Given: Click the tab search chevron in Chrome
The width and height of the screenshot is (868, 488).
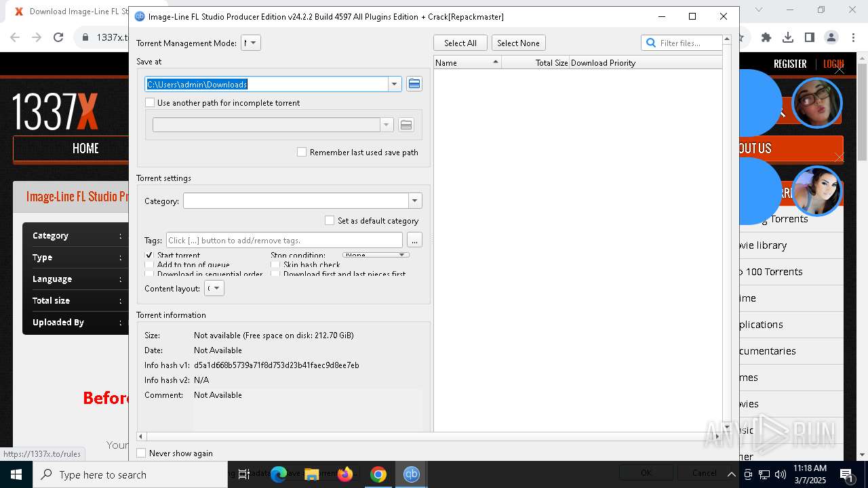Looking at the screenshot, I should click(759, 9).
